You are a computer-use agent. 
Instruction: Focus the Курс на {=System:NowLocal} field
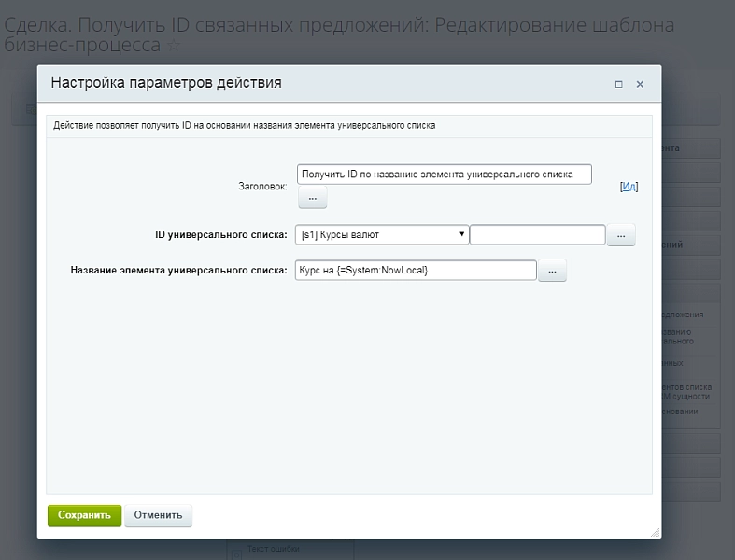[x=416, y=271]
